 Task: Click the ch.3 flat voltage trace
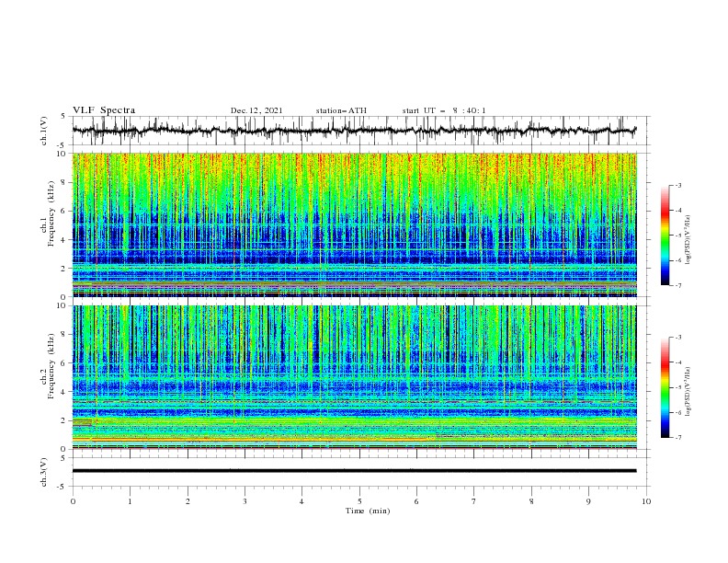[x=354, y=471]
